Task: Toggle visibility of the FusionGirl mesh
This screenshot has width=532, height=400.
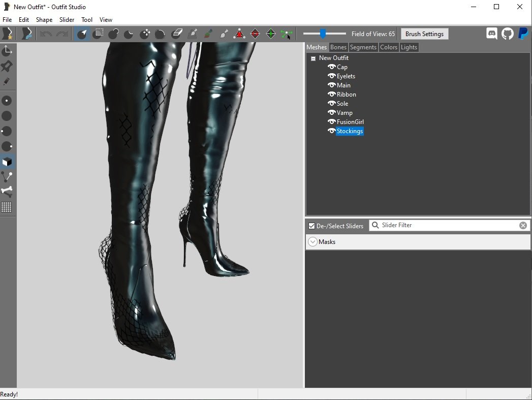Action: 331,122
